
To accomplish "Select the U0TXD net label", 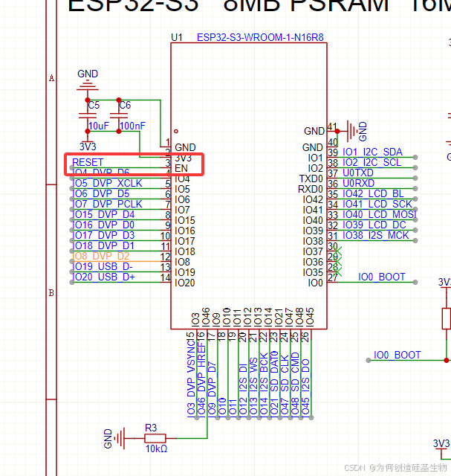I will coord(358,173).
